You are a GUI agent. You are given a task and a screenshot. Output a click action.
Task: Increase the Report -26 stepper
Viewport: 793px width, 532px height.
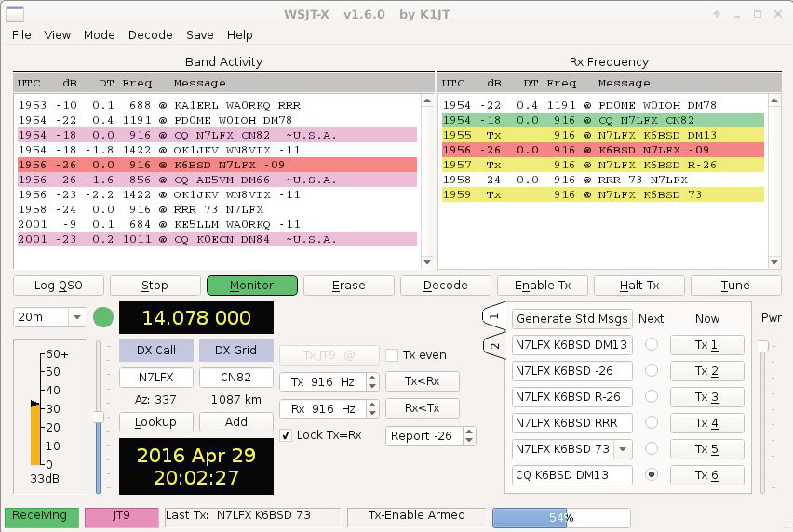pyautogui.click(x=469, y=432)
